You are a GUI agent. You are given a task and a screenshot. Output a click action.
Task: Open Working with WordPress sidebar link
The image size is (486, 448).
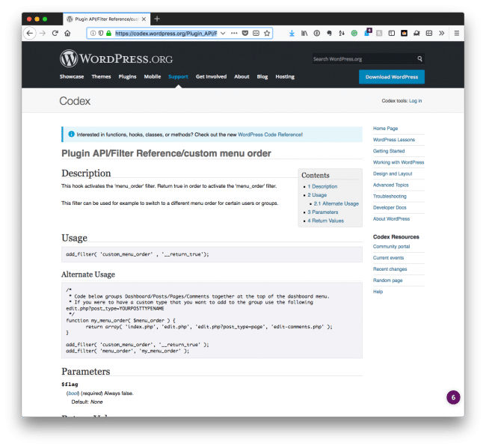[399, 162]
